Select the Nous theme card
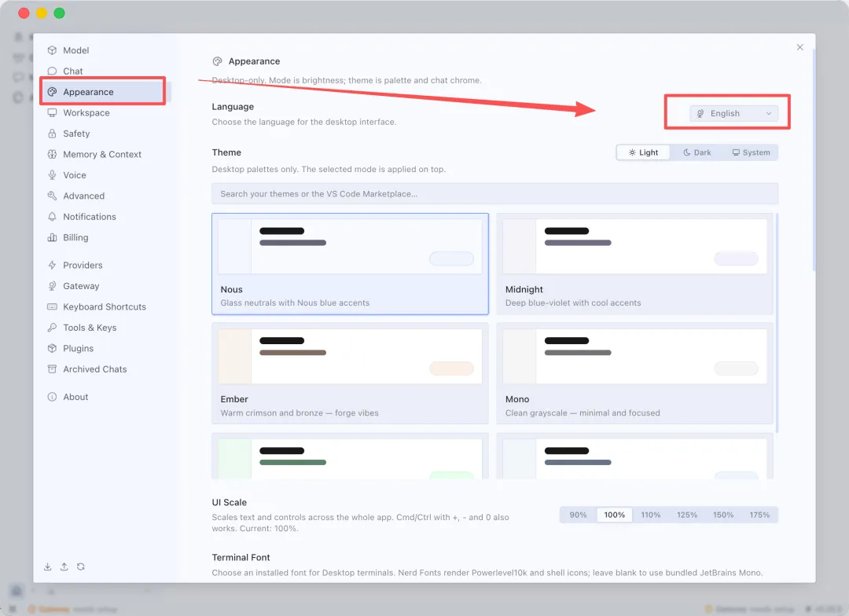The width and height of the screenshot is (849, 616). click(350, 264)
